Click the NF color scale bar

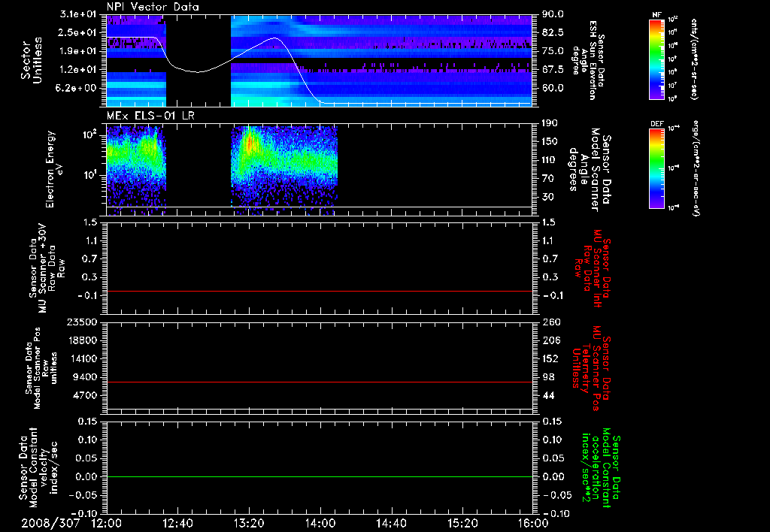click(x=657, y=59)
